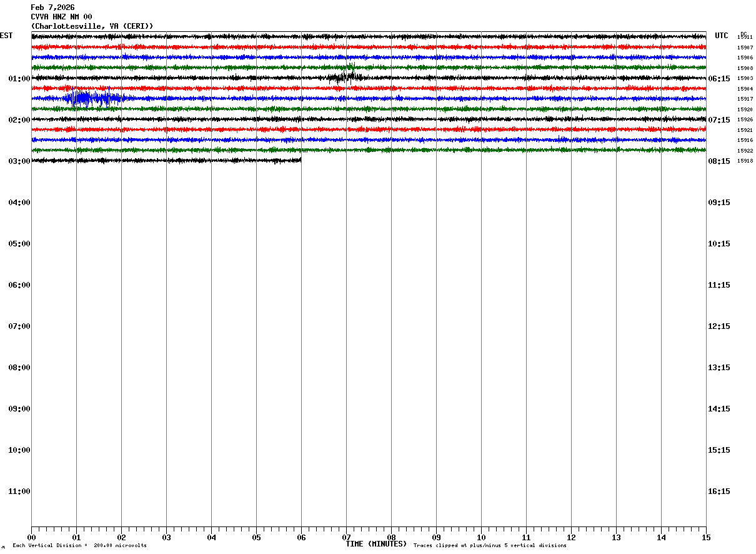Click the DC value '15918'
The height and width of the screenshot is (554, 756).
pos(745,161)
